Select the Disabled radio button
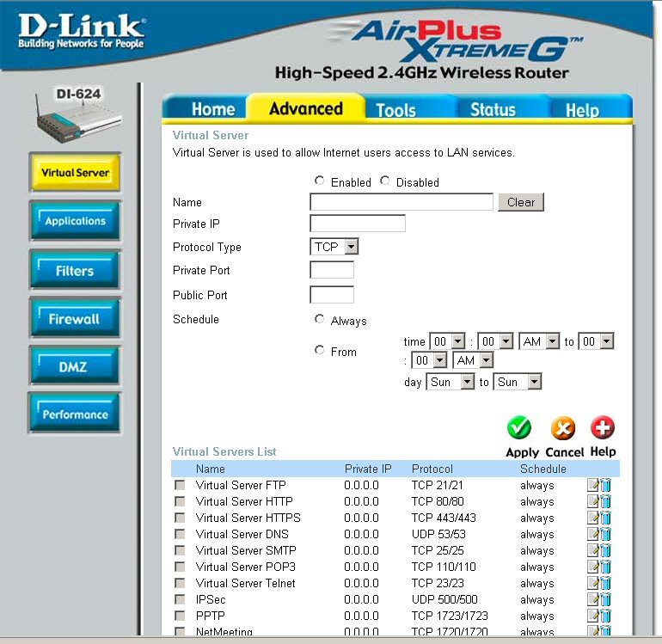This screenshot has height=644, width=662. click(x=384, y=181)
